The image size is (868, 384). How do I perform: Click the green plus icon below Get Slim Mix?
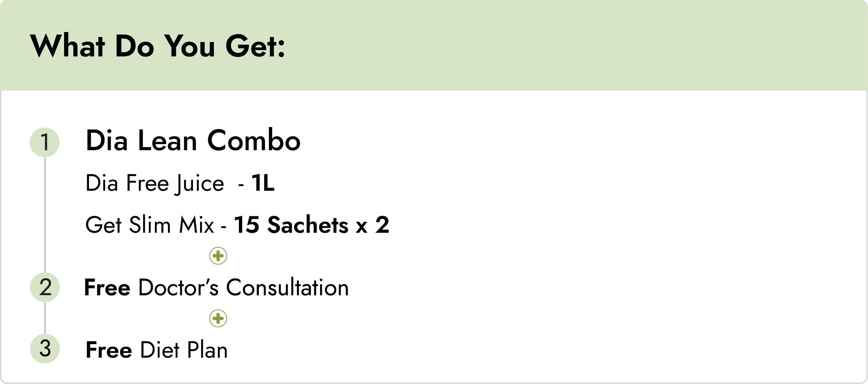(218, 256)
